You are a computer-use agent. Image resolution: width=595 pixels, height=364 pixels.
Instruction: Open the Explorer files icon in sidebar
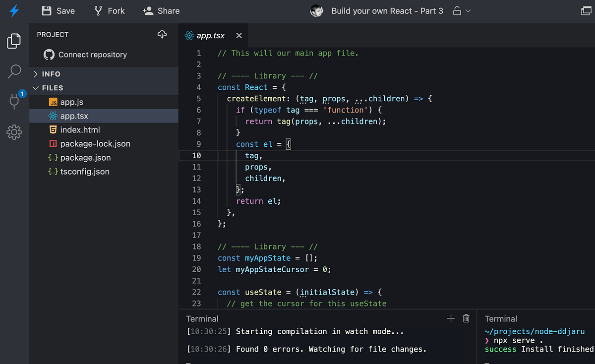pyautogui.click(x=14, y=41)
